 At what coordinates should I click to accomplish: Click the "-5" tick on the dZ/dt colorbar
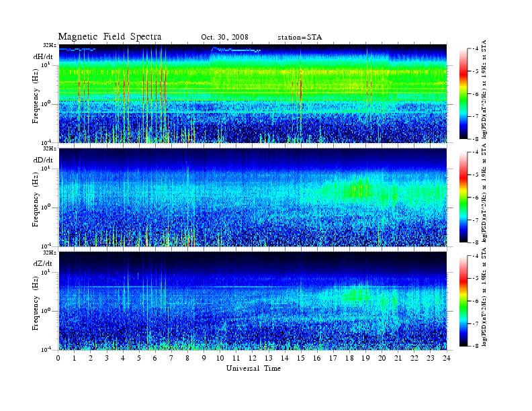pos(476,279)
